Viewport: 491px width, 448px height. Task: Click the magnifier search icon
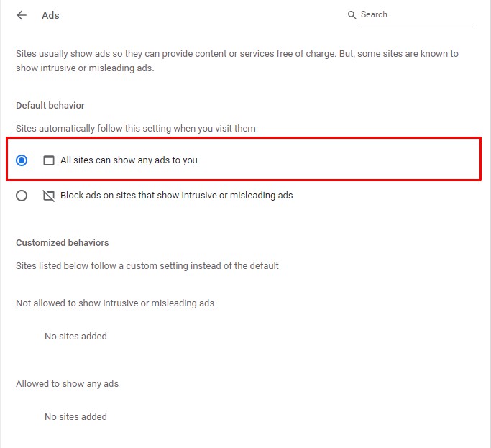(352, 14)
